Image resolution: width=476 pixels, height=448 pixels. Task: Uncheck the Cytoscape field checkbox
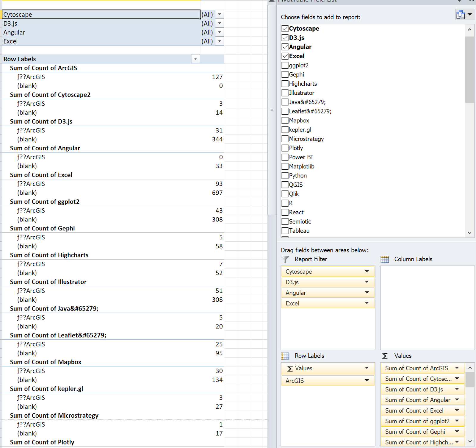285,29
